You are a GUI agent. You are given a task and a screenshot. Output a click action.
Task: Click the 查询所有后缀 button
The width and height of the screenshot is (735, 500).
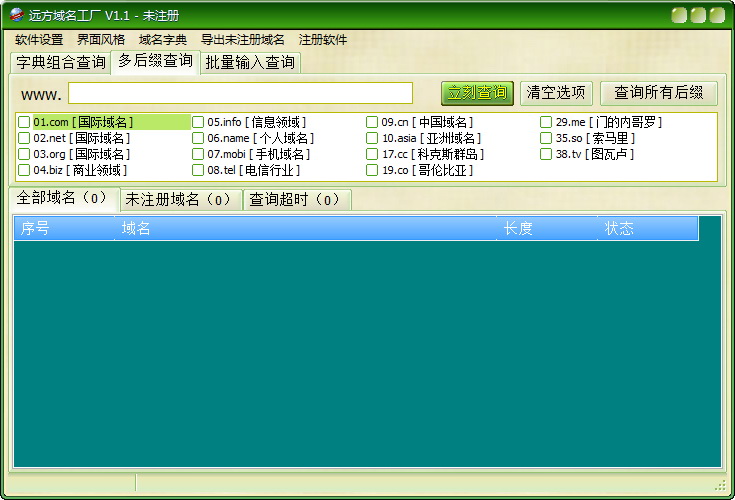(x=659, y=93)
